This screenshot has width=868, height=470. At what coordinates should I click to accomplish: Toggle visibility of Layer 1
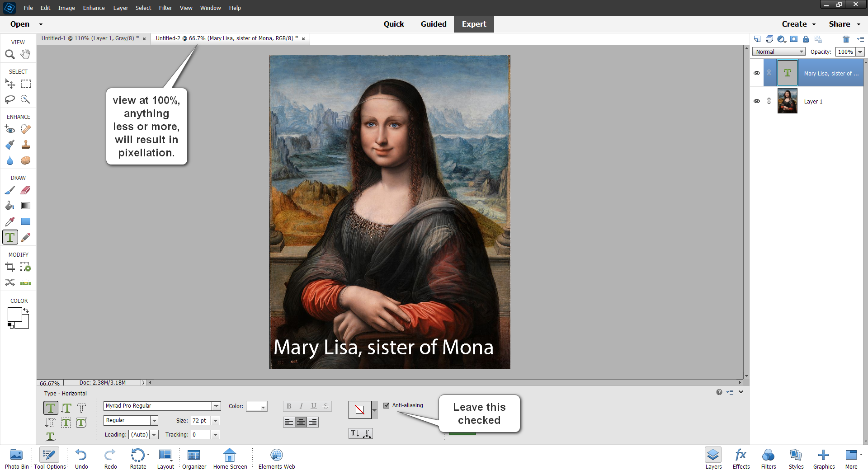tap(757, 101)
